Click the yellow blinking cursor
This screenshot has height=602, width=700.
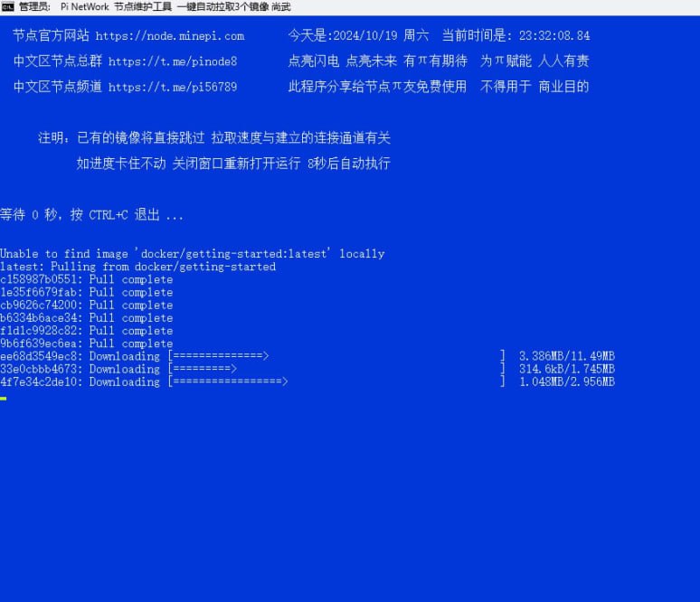(4, 398)
